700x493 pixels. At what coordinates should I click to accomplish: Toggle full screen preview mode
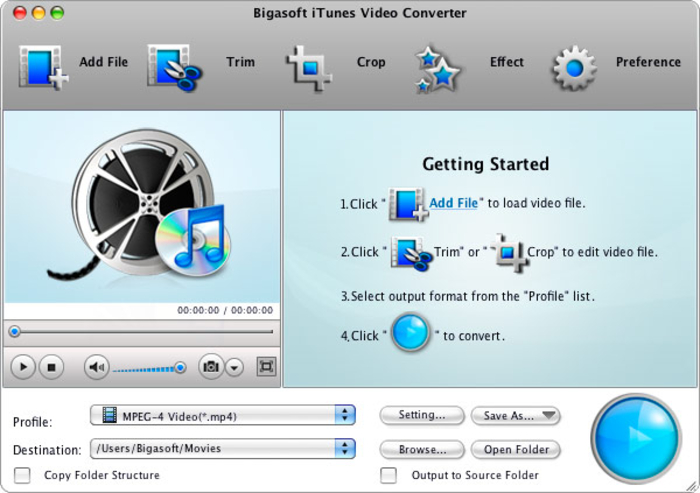266,367
